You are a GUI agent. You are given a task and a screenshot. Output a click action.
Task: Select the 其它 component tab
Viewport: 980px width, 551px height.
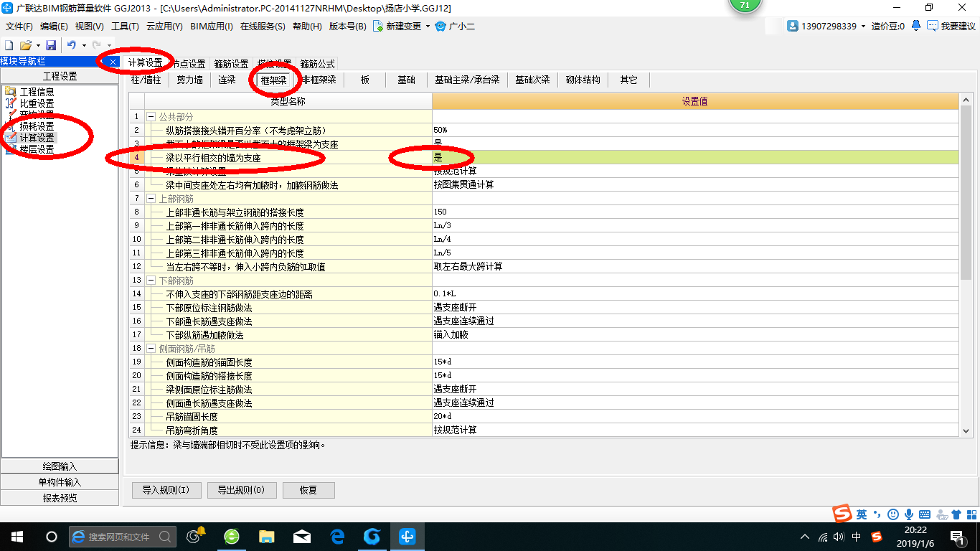pos(628,80)
